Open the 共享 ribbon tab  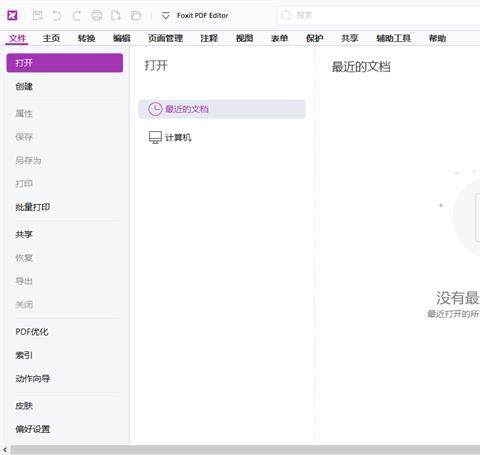coord(350,38)
